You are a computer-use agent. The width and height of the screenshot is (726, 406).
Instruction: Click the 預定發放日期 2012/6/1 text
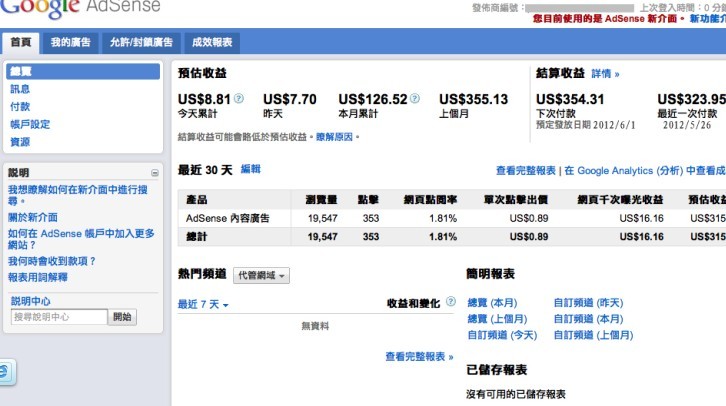(x=586, y=125)
